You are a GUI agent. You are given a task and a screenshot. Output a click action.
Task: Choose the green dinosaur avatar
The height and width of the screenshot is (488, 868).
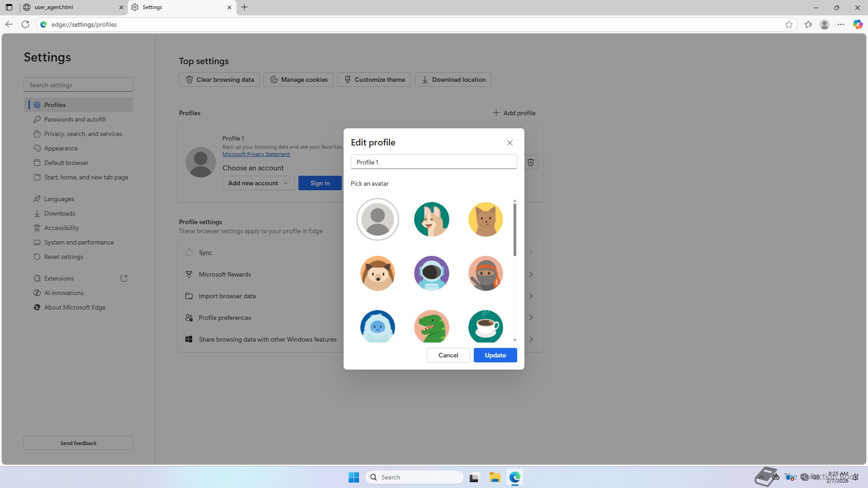pyautogui.click(x=431, y=326)
